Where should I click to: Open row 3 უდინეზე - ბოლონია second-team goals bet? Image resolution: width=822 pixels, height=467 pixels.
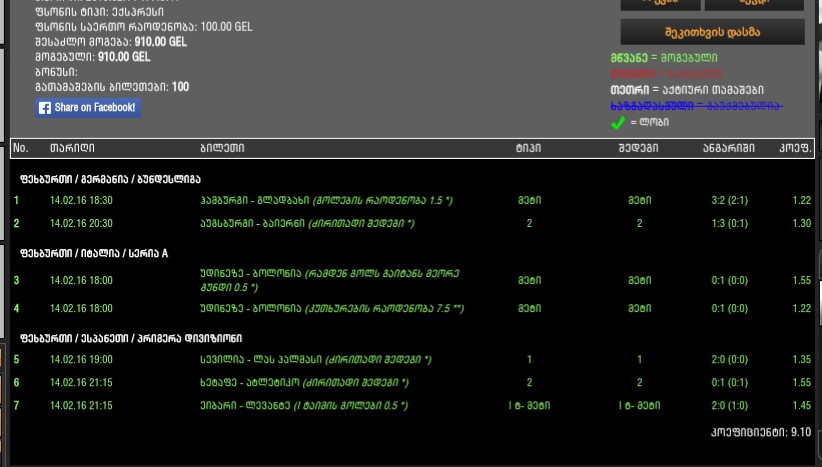(330, 280)
